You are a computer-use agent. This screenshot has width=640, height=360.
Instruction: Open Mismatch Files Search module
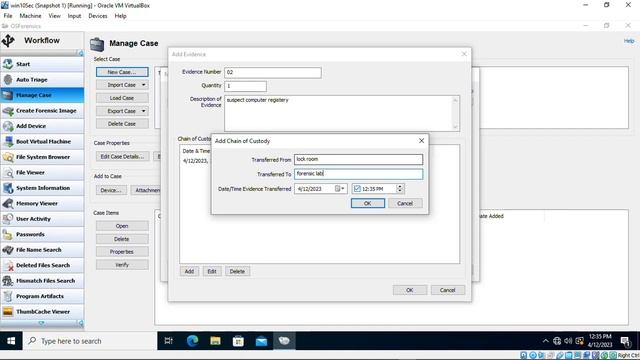pos(42,281)
